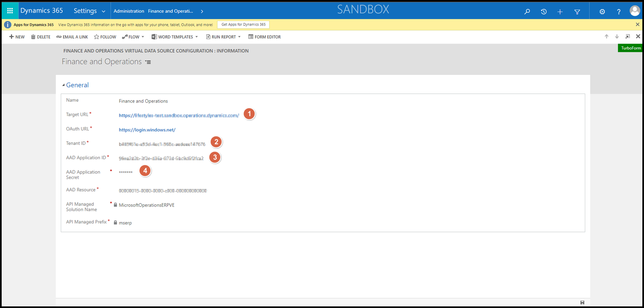
Task: Show recent items history icon
Action: point(543,12)
